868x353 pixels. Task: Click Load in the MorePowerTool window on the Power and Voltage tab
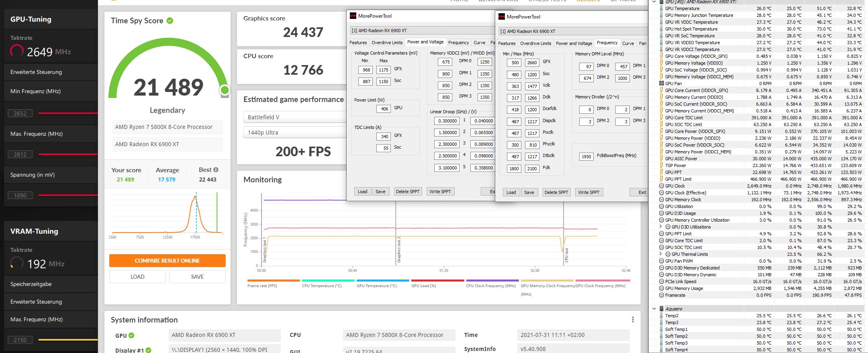pyautogui.click(x=362, y=192)
